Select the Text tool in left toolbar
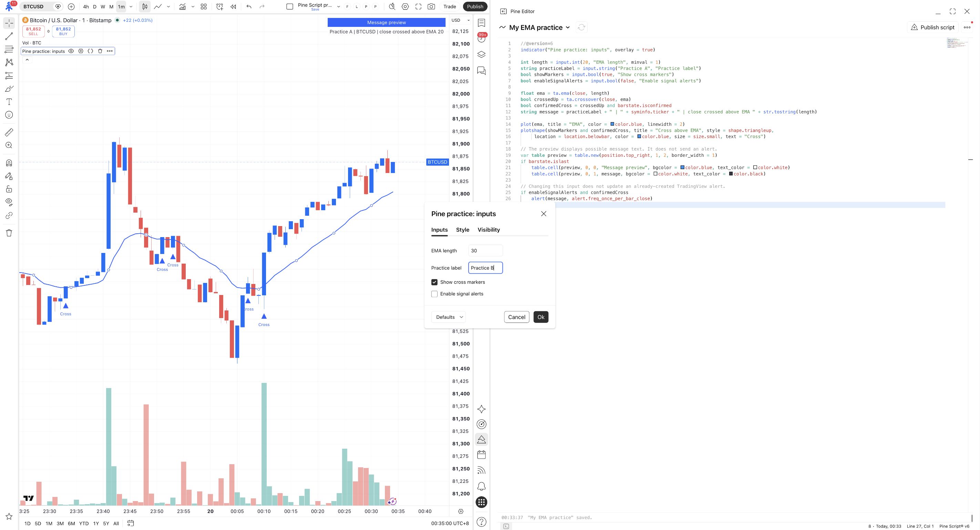Image resolution: width=980 pixels, height=530 pixels. 9,102
